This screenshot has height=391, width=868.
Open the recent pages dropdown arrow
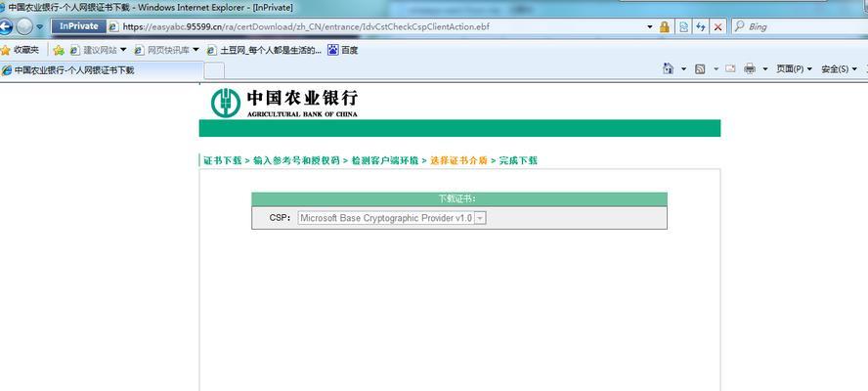pos(40,26)
